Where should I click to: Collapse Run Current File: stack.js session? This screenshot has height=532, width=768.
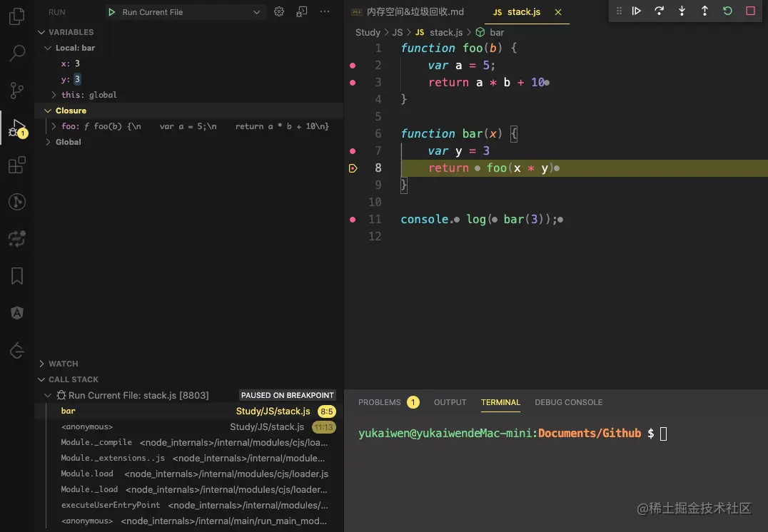(x=48, y=396)
